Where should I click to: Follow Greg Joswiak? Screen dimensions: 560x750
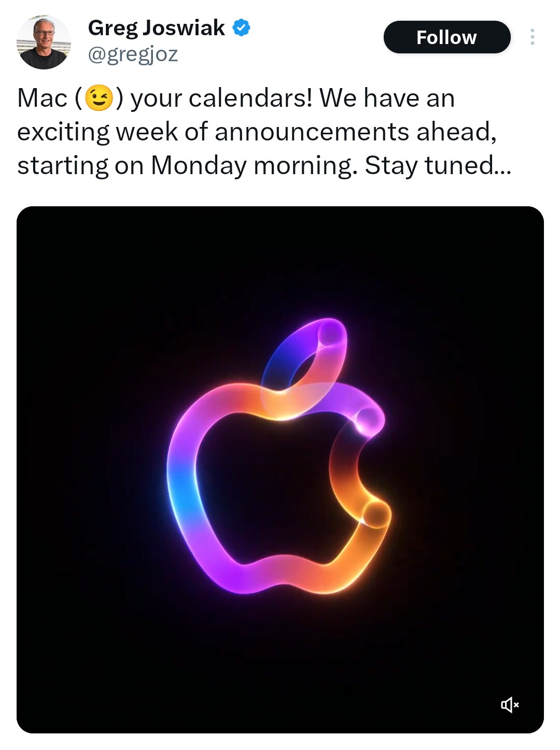[447, 37]
